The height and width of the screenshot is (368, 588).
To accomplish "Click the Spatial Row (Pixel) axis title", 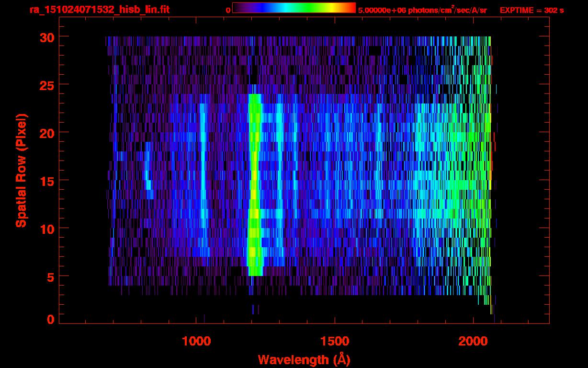I will pos(21,171).
